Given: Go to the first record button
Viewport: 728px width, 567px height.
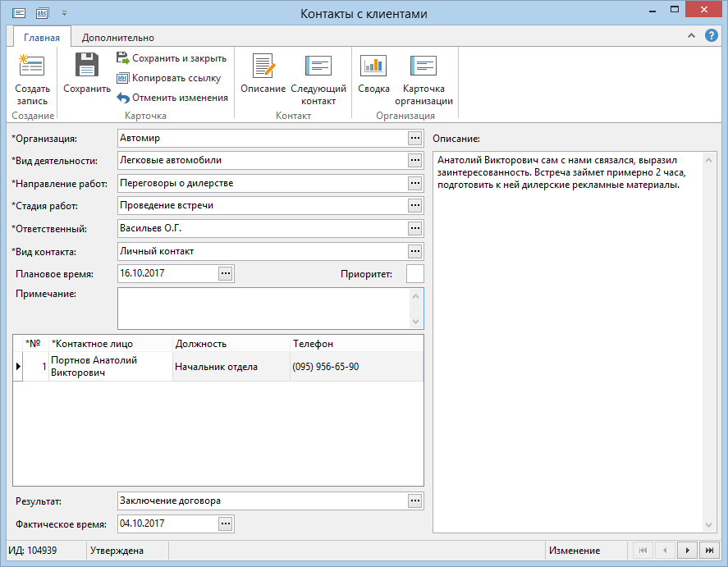Looking at the screenshot, I should (643, 551).
